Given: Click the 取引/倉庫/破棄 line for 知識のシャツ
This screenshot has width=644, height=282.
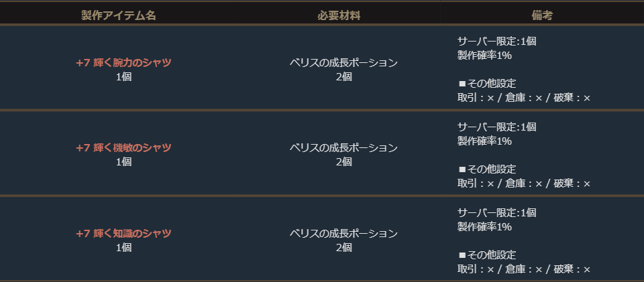Looking at the screenshot, I should 523,269.
